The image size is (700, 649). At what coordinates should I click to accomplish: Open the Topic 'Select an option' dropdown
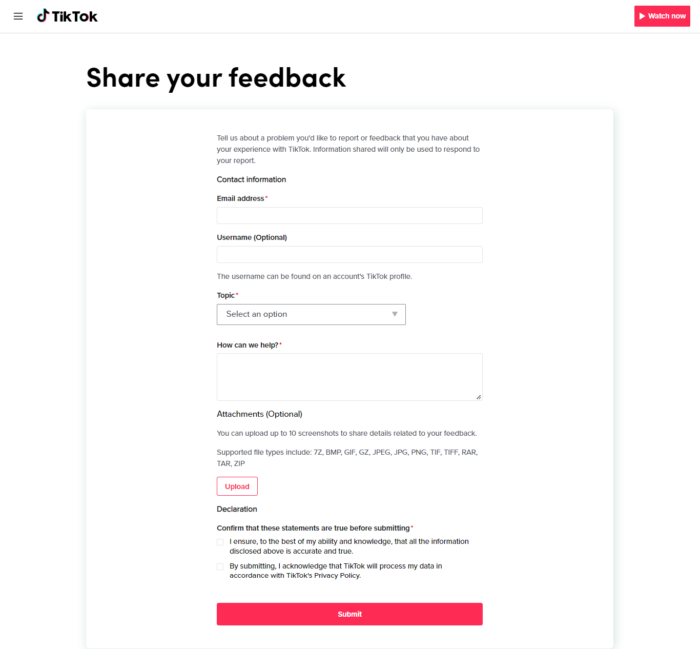coord(310,314)
